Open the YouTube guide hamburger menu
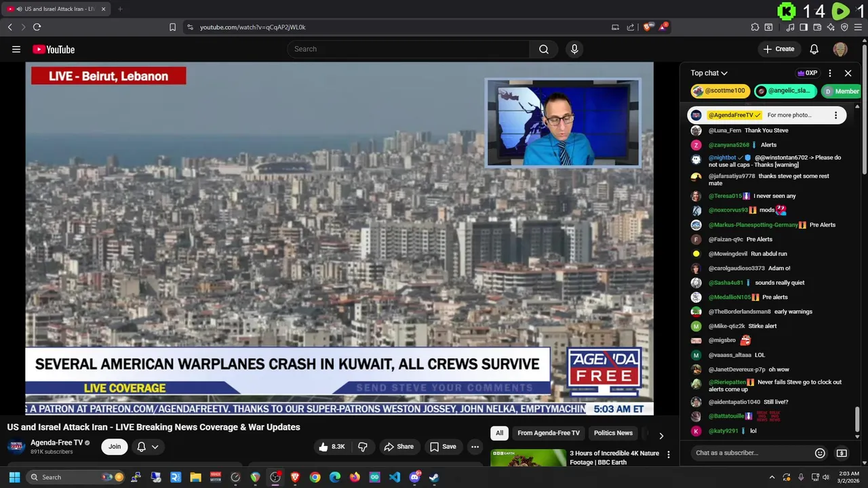The height and width of the screenshot is (488, 868). 16,49
